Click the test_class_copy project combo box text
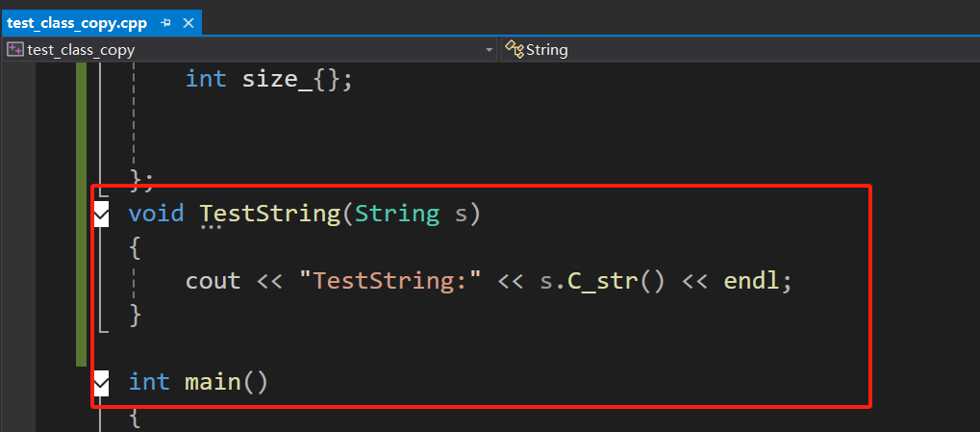Viewport: 980px width, 432px height. coord(82,50)
